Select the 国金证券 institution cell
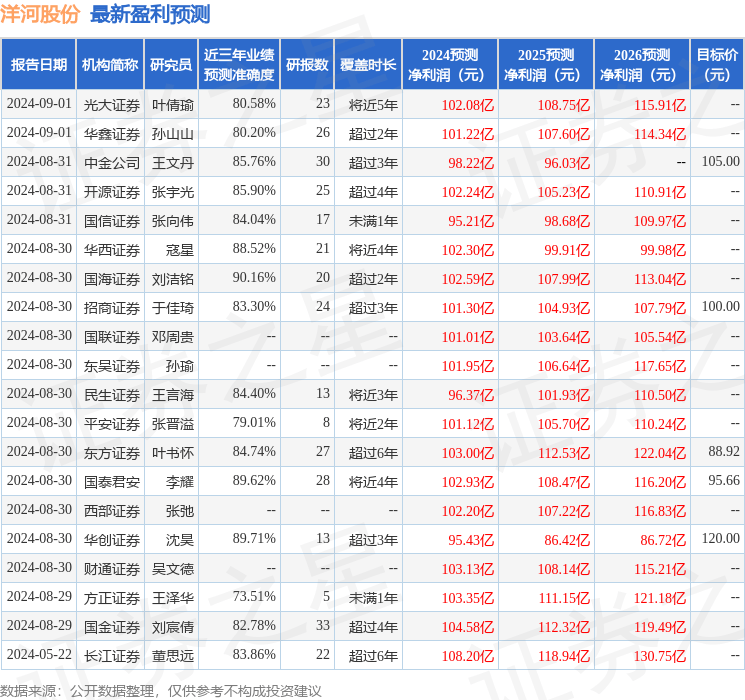The image size is (745, 700). (112, 627)
